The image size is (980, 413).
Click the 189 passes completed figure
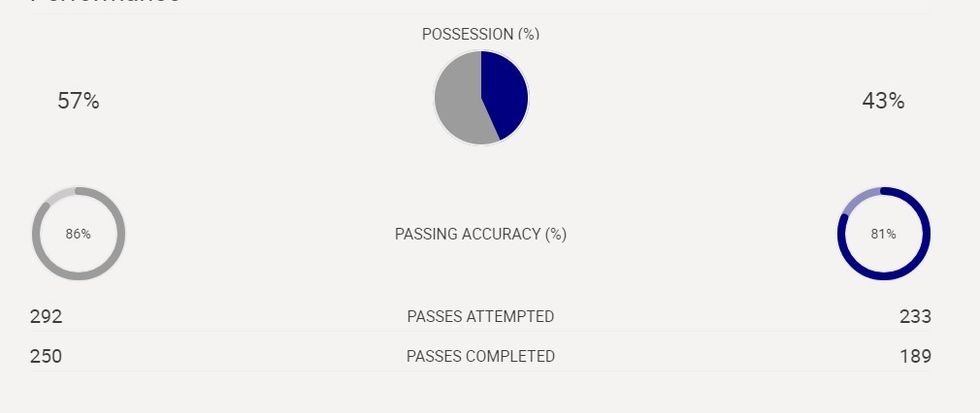pyautogui.click(x=914, y=356)
